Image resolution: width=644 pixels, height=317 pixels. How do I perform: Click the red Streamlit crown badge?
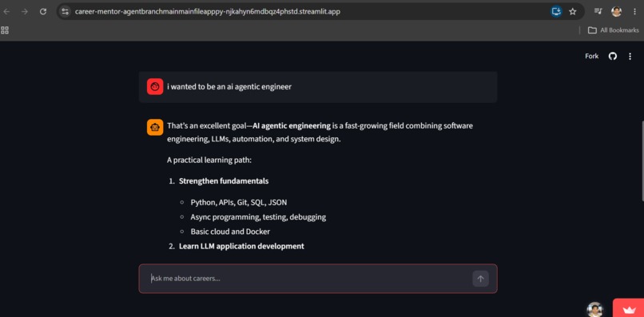pos(628,308)
